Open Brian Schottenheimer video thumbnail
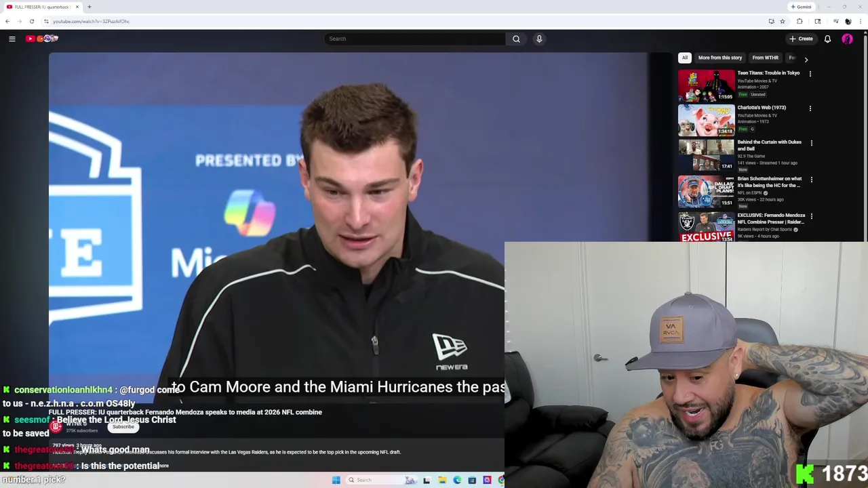868x488 pixels. 706,191
